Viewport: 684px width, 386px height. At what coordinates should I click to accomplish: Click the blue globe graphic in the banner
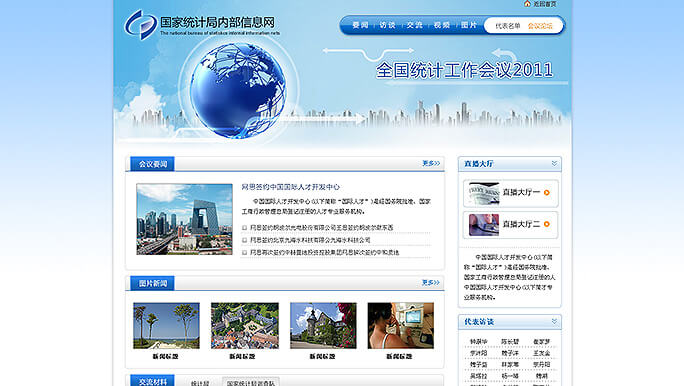pos(238,90)
